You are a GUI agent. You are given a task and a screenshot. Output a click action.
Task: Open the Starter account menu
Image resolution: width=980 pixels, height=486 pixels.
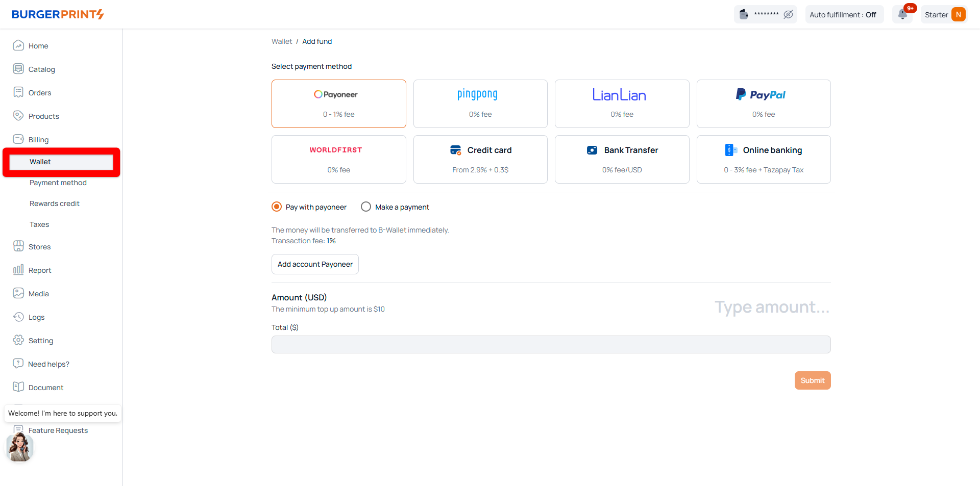(944, 15)
